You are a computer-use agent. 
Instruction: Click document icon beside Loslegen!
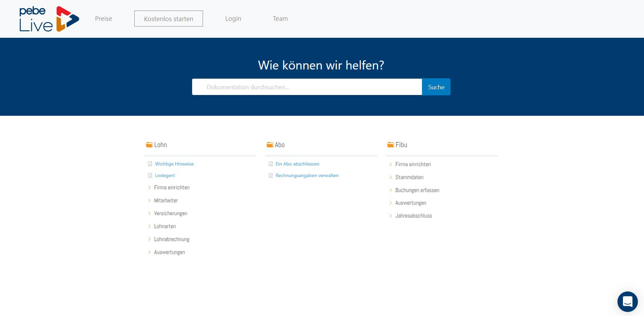(150, 175)
